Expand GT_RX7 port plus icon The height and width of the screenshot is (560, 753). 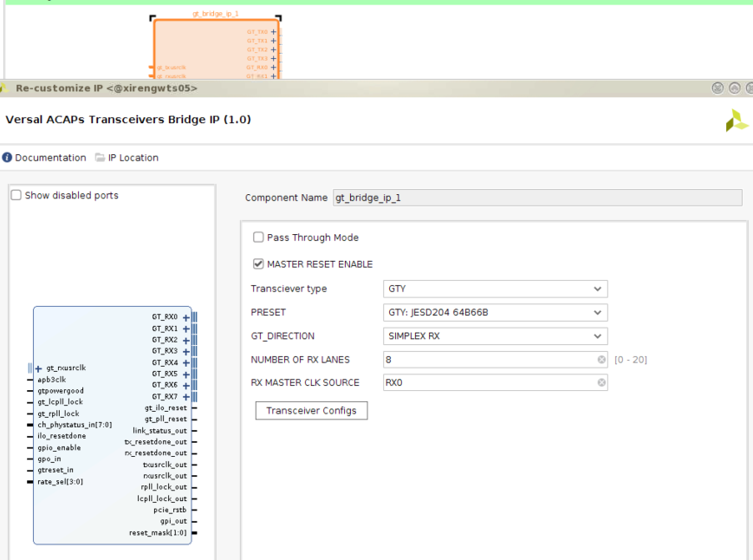point(185,397)
